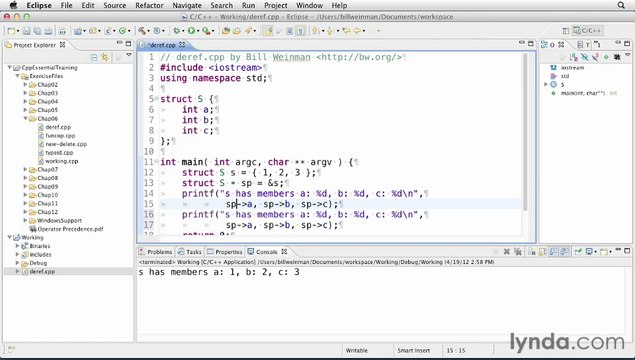This screenshot has height=360, width=635.
Task: Switch to the Tasks tab
Action: tap(190, 252)
